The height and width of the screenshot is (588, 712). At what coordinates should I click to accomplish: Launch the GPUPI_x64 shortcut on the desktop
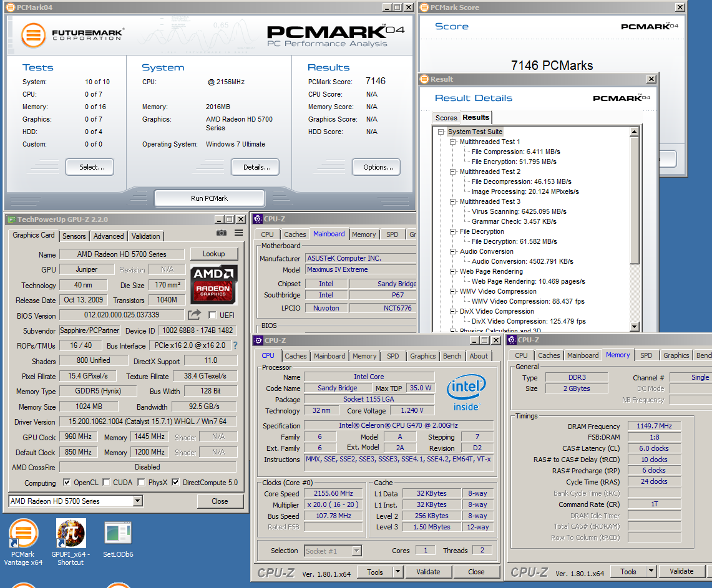coord(71,542)
